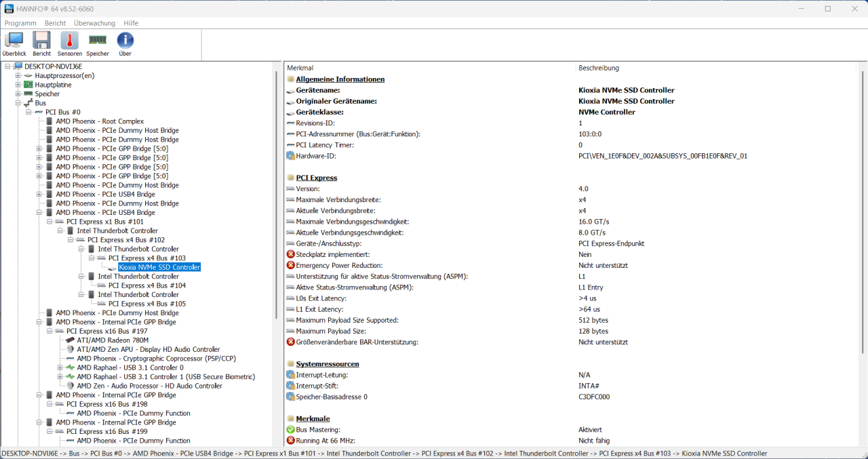Collapse PCI Express x4 Bus #103 node
Image resolution: width=868 pixels, height=459 pixels.
tap(92, 258)
